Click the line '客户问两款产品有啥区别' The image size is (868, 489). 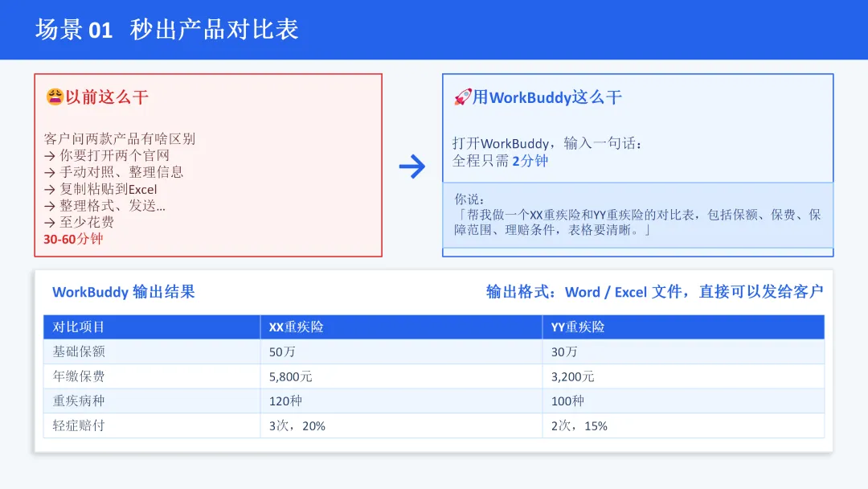(120, 138)
